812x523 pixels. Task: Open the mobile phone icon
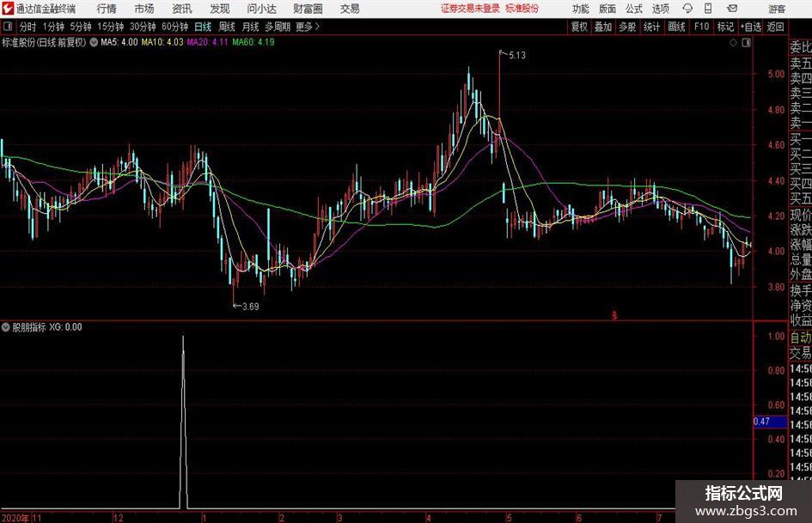pyautogui.click(x=708, y=9)
